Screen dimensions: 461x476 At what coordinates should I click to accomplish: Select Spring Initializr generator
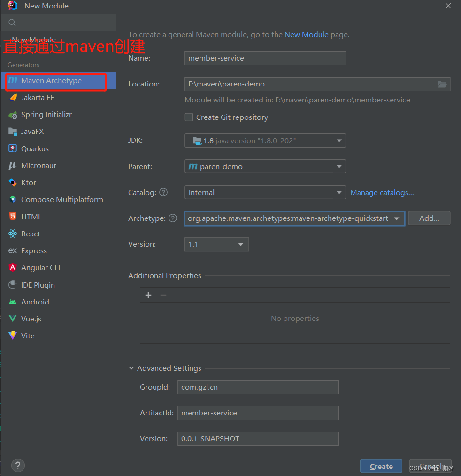tap(58, 115)
